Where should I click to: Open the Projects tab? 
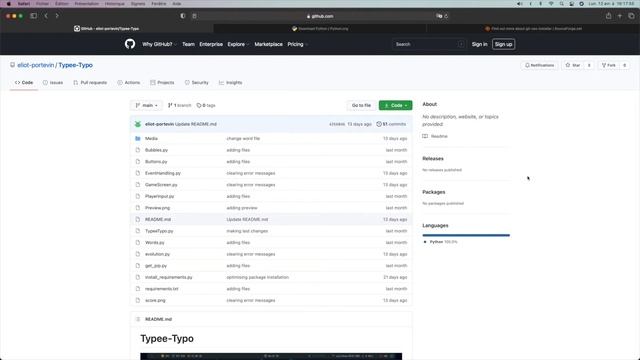point(162,82)
